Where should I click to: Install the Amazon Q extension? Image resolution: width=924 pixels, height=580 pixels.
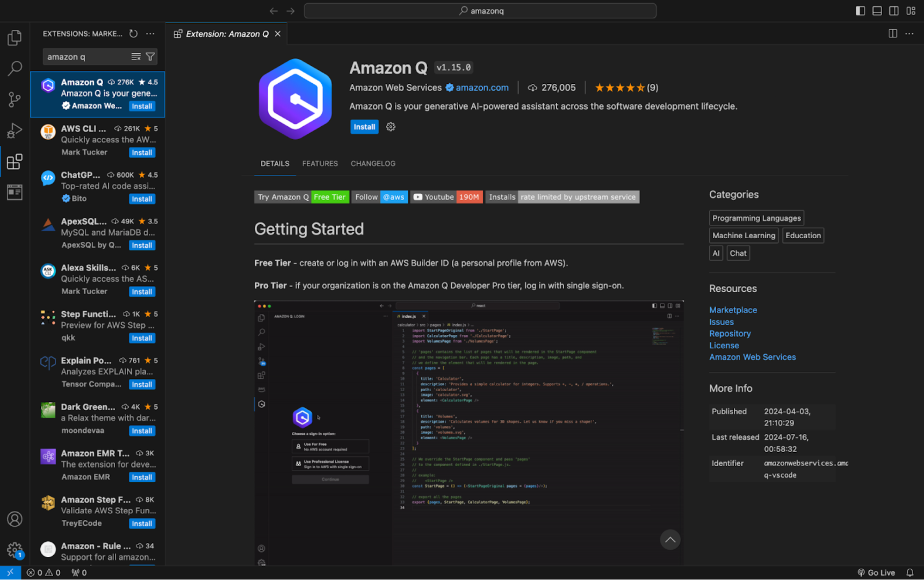(364, 127)
